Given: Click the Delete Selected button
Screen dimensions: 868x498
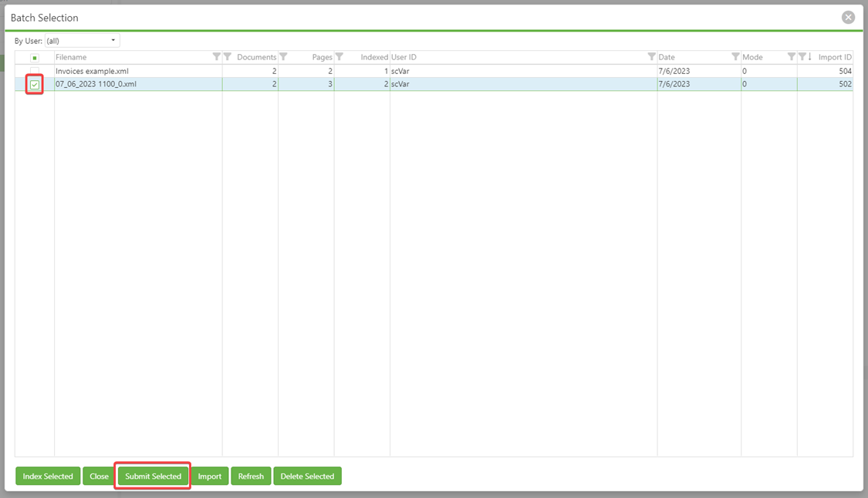Looking at the screenshot, I should [x=307, y=476].
